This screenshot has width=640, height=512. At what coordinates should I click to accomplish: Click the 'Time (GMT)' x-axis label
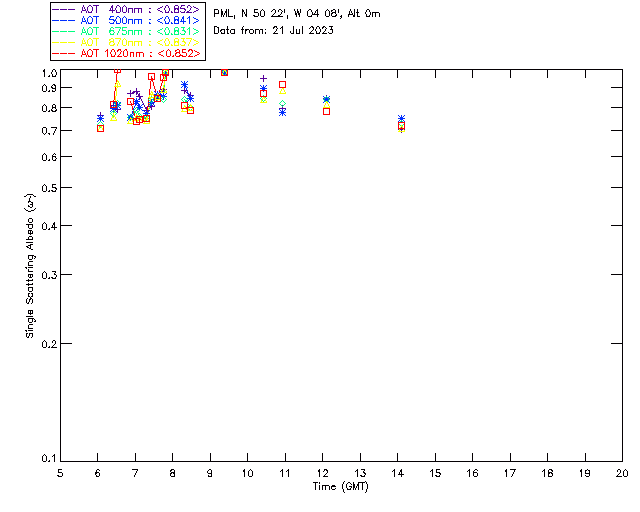(341, 486)
